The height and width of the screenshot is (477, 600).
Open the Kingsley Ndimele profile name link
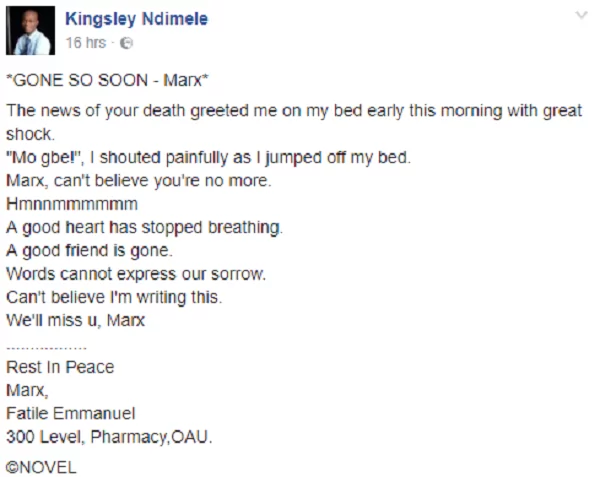136,18
